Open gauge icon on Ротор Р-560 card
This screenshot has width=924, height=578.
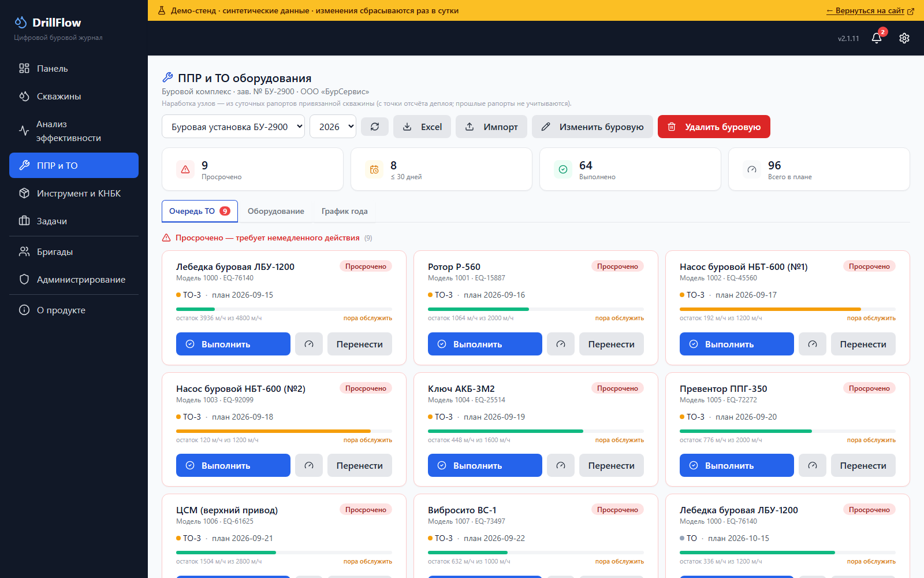(561, 344)
